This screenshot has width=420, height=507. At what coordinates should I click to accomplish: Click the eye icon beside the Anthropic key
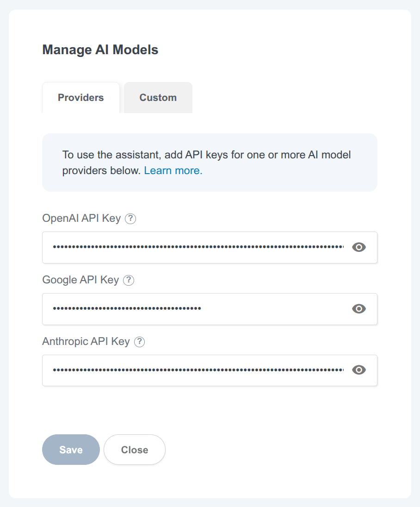[358, 370]
